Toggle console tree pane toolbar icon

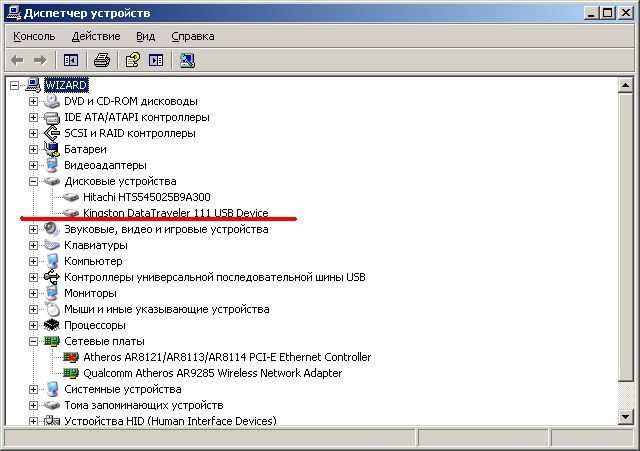click(x=71, y=60)
